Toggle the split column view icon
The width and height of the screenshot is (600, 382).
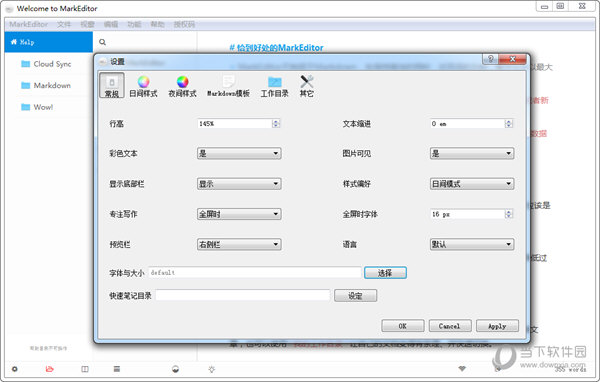pos(85,369)
